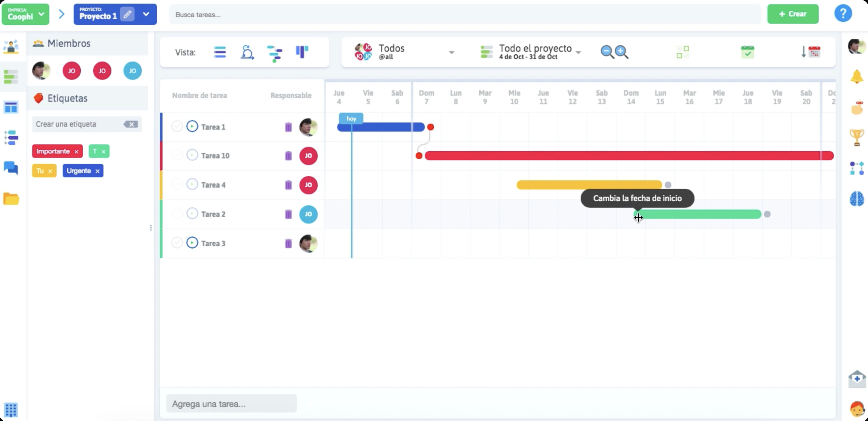Switch to the dashboard panel in left sidebar
This screenshot has height=421, width=868.
[11, 107]
